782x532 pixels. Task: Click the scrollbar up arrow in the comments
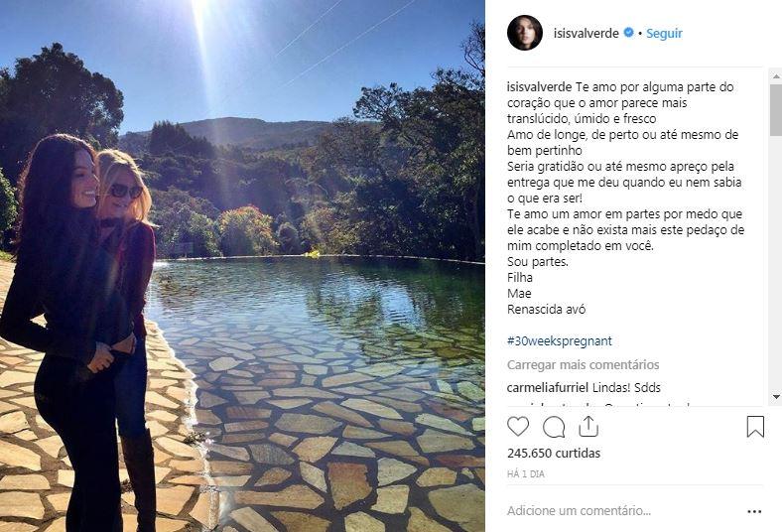(775, 74)
